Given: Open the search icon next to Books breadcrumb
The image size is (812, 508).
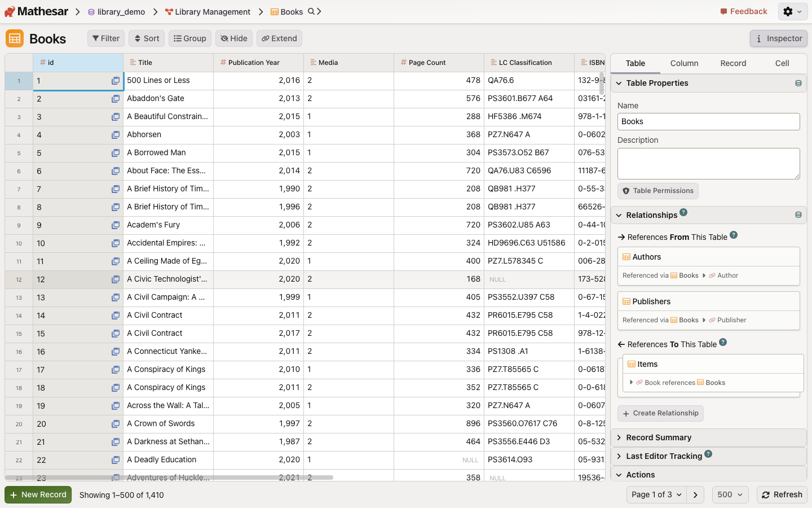Looking at the screenshot, I should click(311, 11).
